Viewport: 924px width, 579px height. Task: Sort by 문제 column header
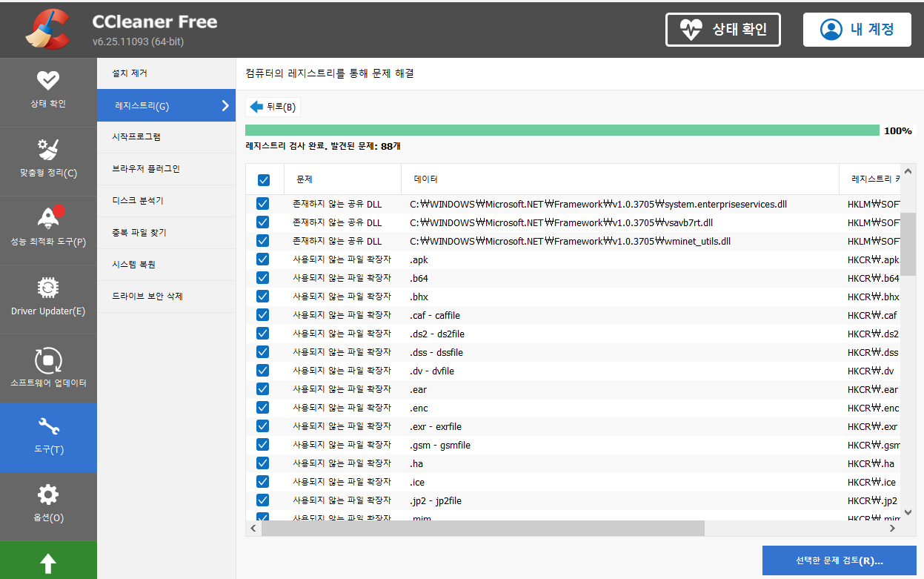pyautogui.click(x=342, y=179)
